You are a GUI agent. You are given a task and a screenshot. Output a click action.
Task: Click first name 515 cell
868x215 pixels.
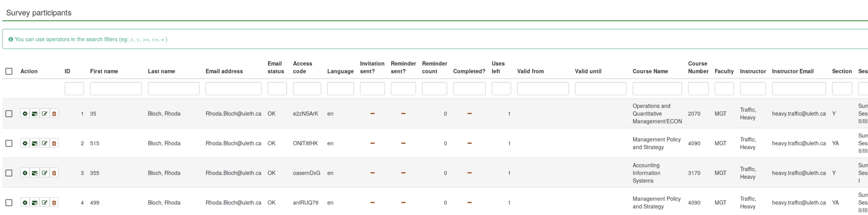pos(95,143)
